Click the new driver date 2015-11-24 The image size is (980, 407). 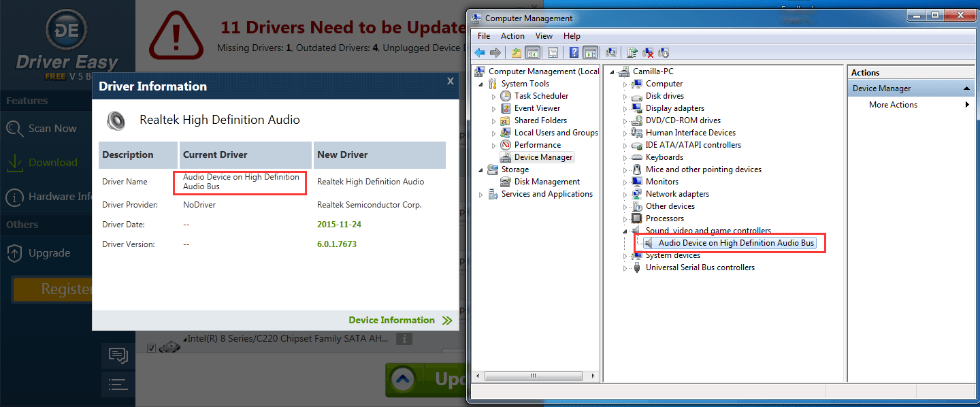click(339, 225)
